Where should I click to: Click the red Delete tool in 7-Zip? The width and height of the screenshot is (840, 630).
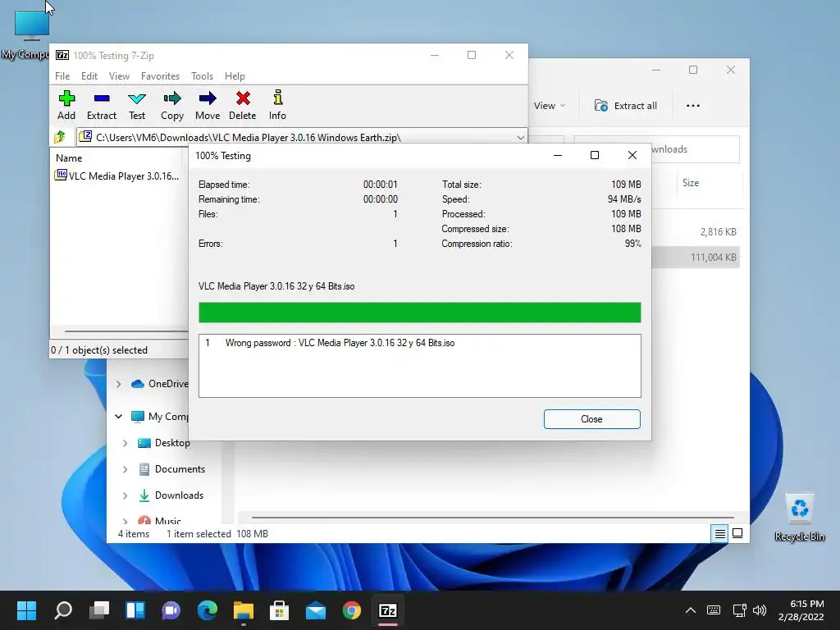pyautogui.click(x=243, y=105)
